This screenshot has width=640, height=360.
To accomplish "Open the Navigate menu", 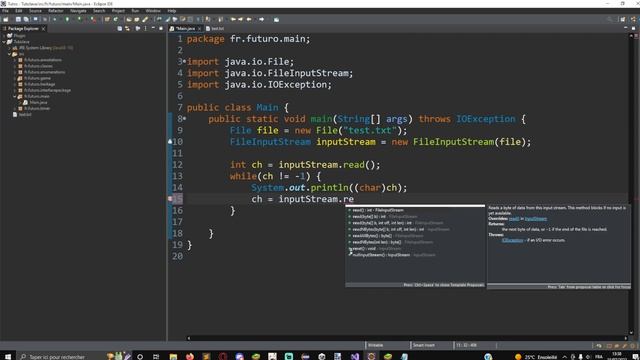I will point(78,11).
